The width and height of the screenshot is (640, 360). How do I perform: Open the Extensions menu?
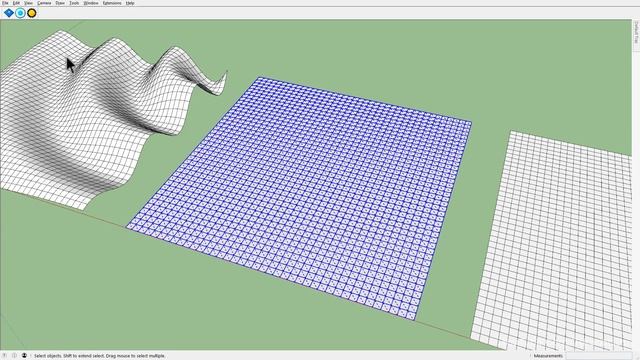pos(112,3)
